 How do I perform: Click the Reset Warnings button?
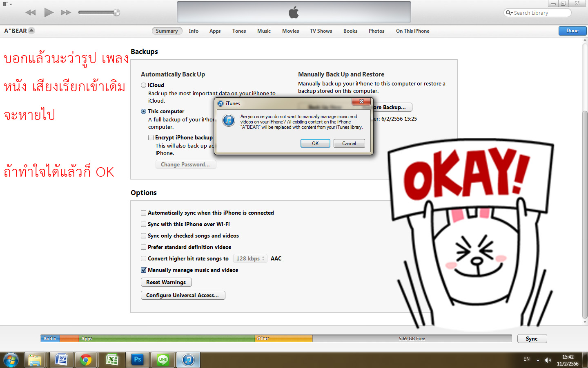coord(166,282)
